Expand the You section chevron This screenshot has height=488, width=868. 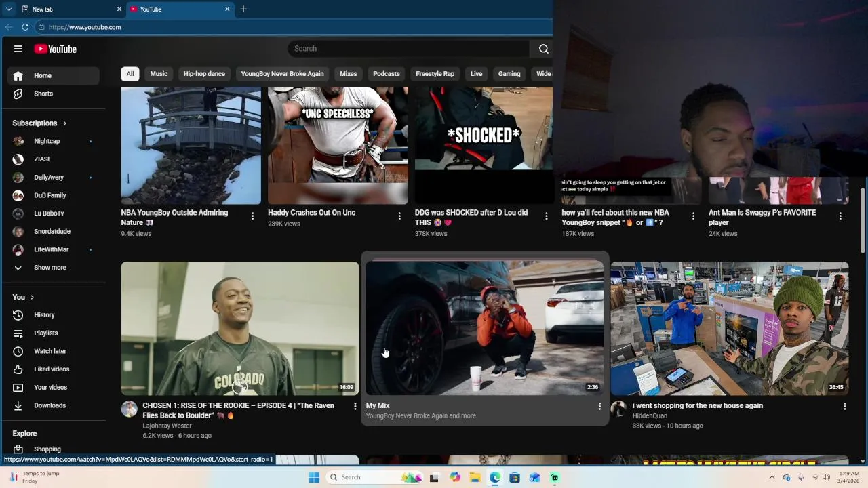click(32, 298)
